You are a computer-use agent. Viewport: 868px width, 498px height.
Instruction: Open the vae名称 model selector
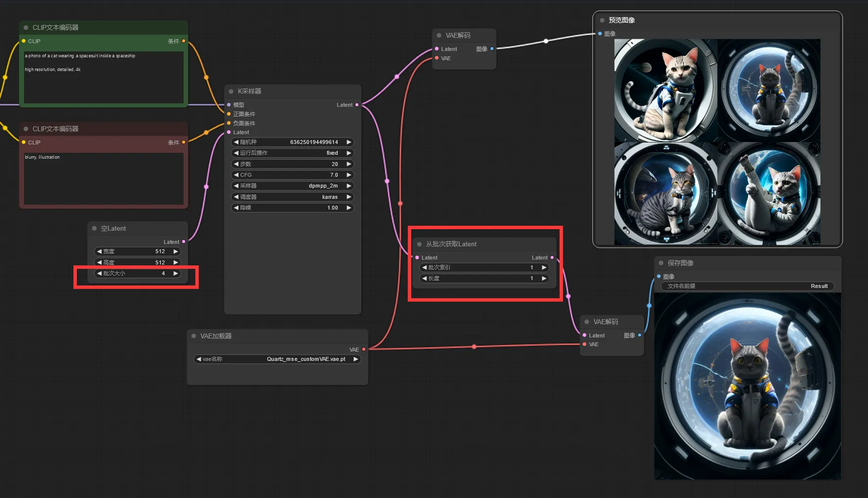277,359
